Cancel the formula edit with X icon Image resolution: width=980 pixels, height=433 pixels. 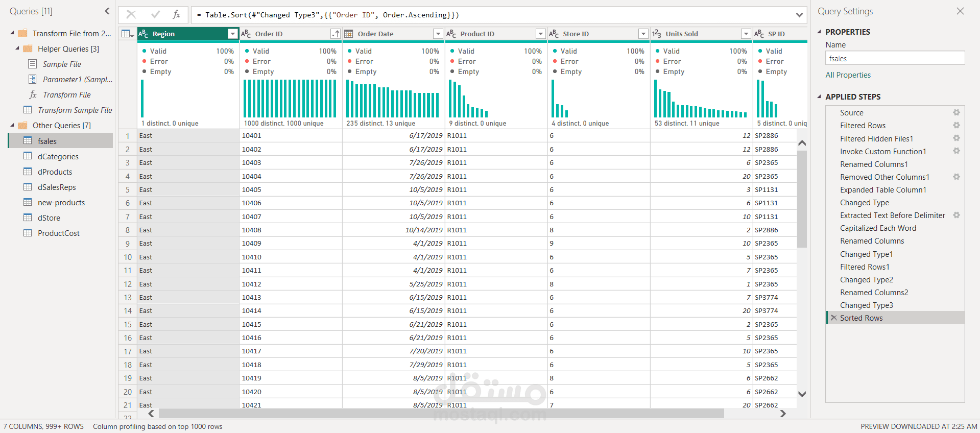131,15
